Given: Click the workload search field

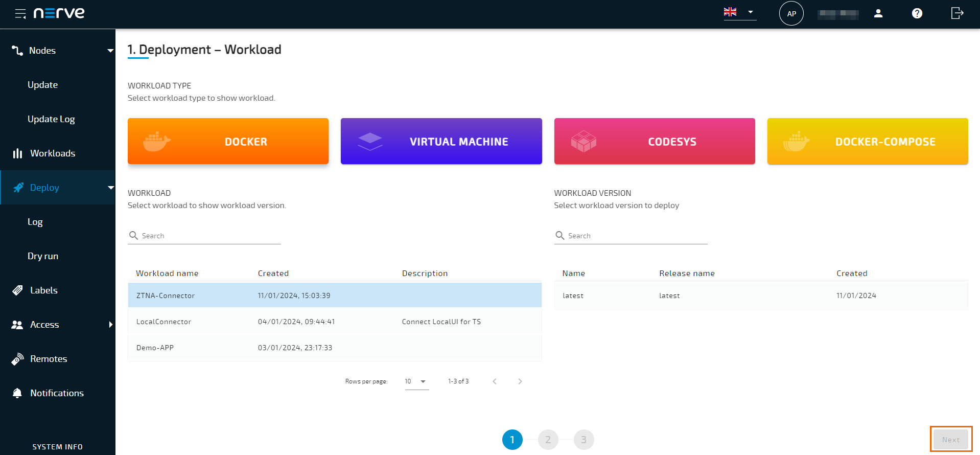Looking at the screenshot, I should coord(209,236).
